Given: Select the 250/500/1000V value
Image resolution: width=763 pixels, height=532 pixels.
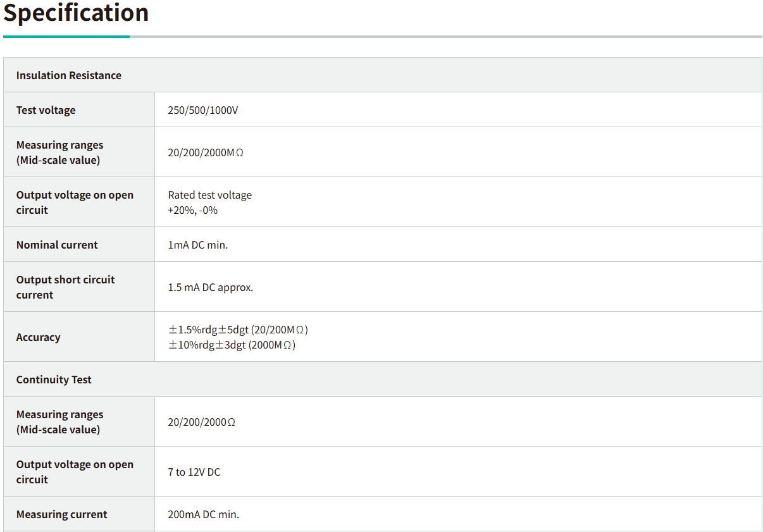Looking at the screenshot, I should pos(203,110).
